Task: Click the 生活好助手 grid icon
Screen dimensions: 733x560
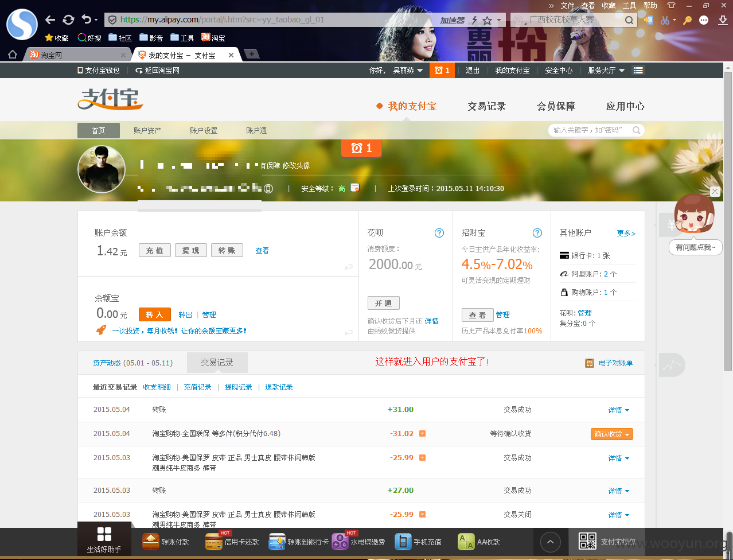Action: (x=104, y=534)
